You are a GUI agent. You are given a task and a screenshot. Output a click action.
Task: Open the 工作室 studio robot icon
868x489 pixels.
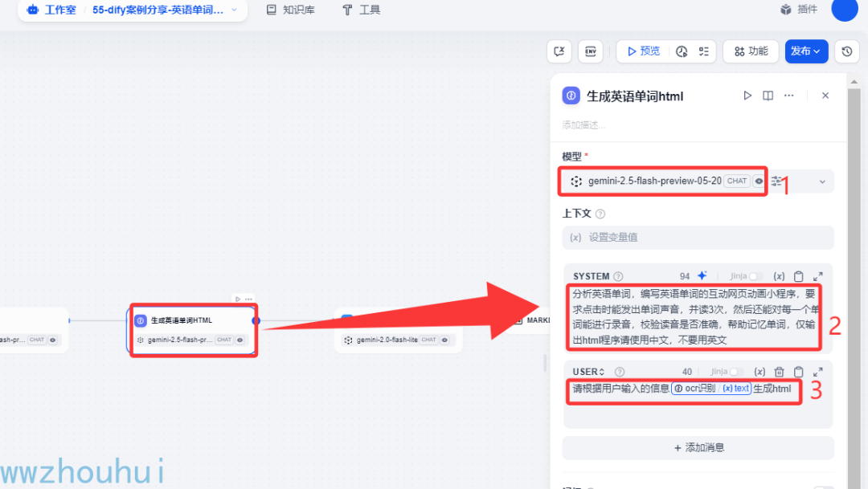(x=33, y=10)
